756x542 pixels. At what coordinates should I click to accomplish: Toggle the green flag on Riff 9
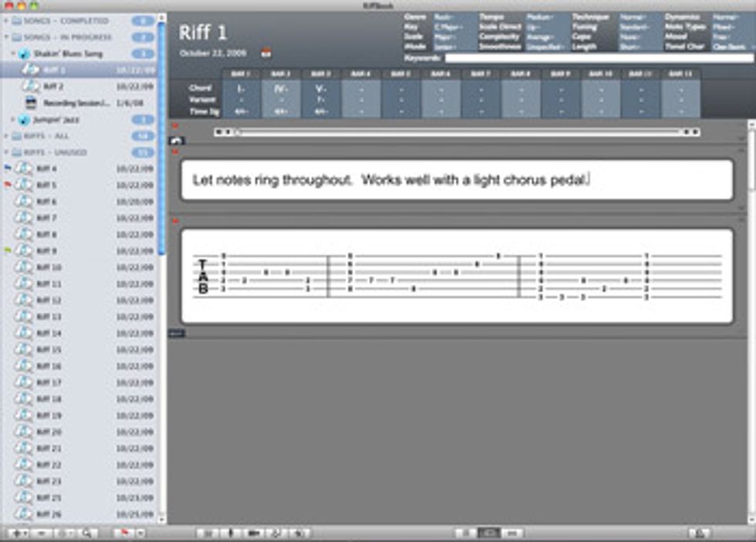pos(8,250)
